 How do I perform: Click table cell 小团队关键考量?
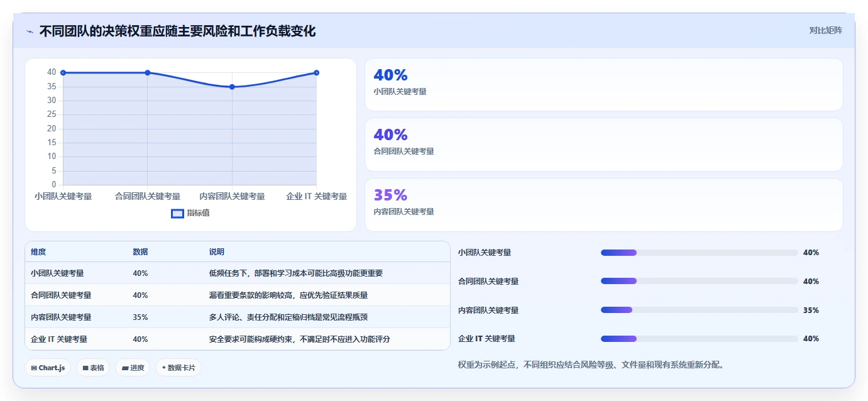(x=57, y=273)
